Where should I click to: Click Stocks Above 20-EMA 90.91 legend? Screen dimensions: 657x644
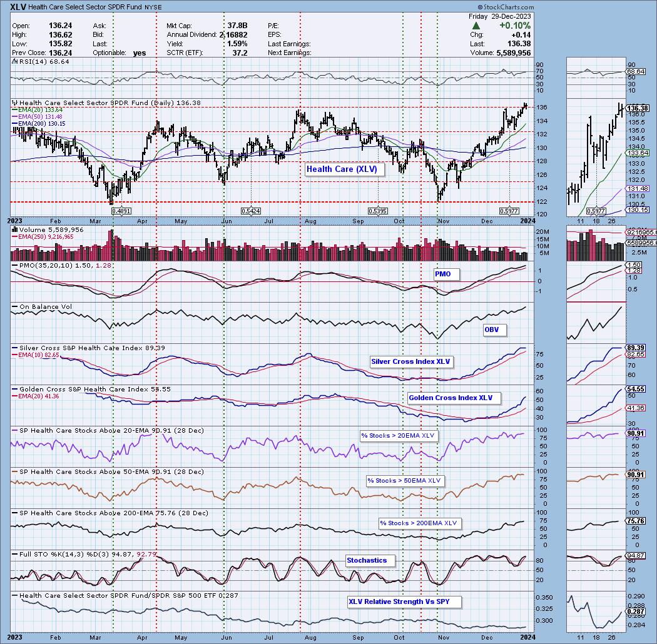click(x=108, y=430)
